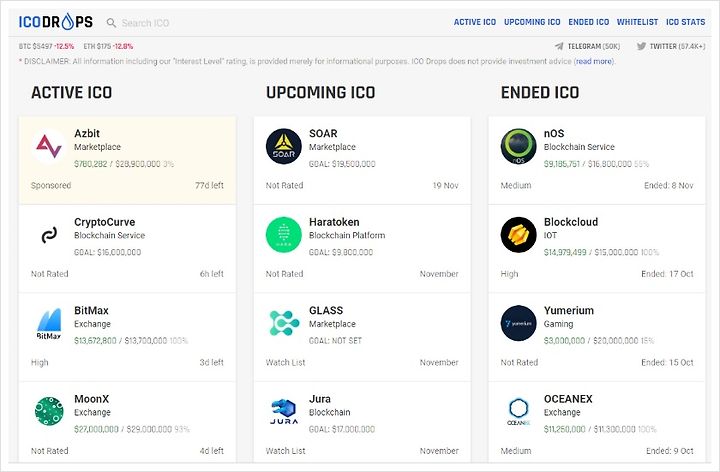The height and width of the screenshot is (472, 720).
Task: Click MoonX's 4d left label
Action: point(212,451)
